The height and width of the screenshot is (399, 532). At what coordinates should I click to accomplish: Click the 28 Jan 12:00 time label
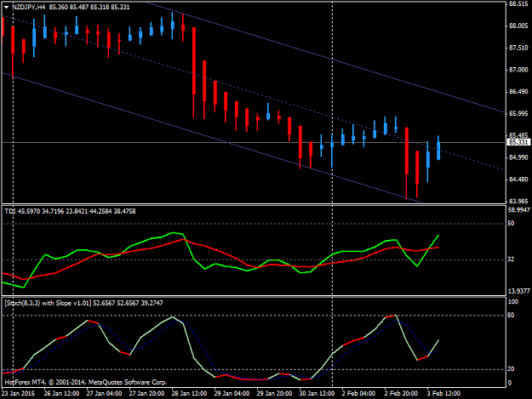[x=189, y=394]
